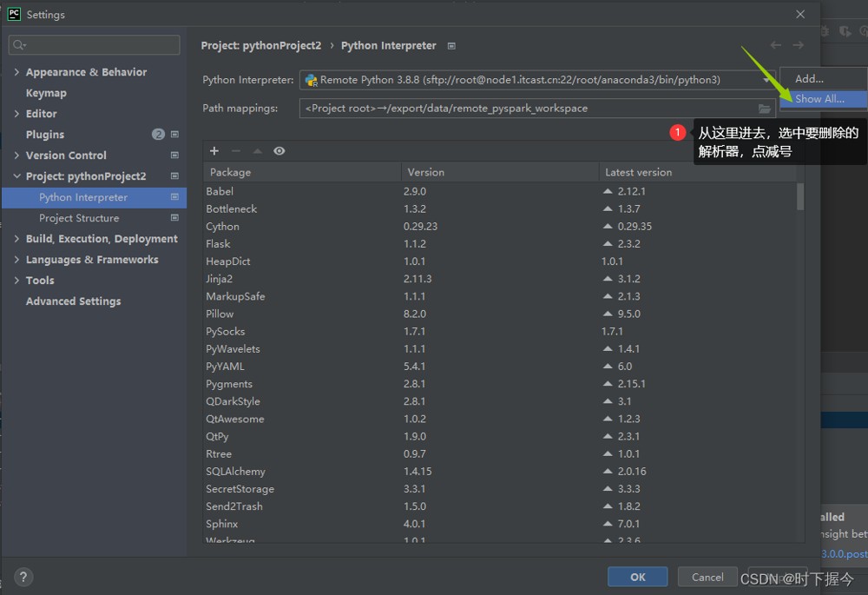Select the PyWavelets package row
The height and width of the screenshot is (595, 868).
500,349
